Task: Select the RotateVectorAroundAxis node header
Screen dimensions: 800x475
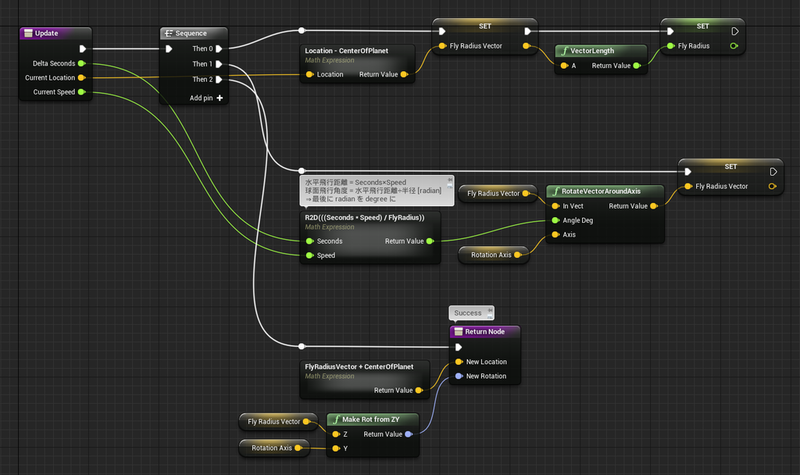Action: click(605, 191)
